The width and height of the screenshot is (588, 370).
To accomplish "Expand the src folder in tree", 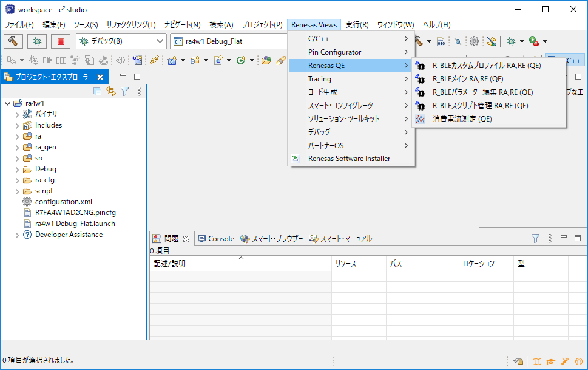I will pyautogui.click(x=17, y=158).
